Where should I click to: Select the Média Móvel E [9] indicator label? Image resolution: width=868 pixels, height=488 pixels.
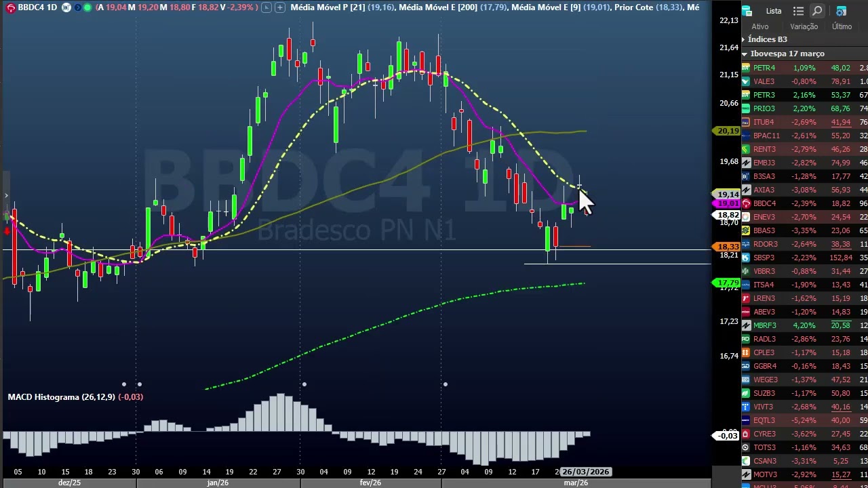point(546,7)
